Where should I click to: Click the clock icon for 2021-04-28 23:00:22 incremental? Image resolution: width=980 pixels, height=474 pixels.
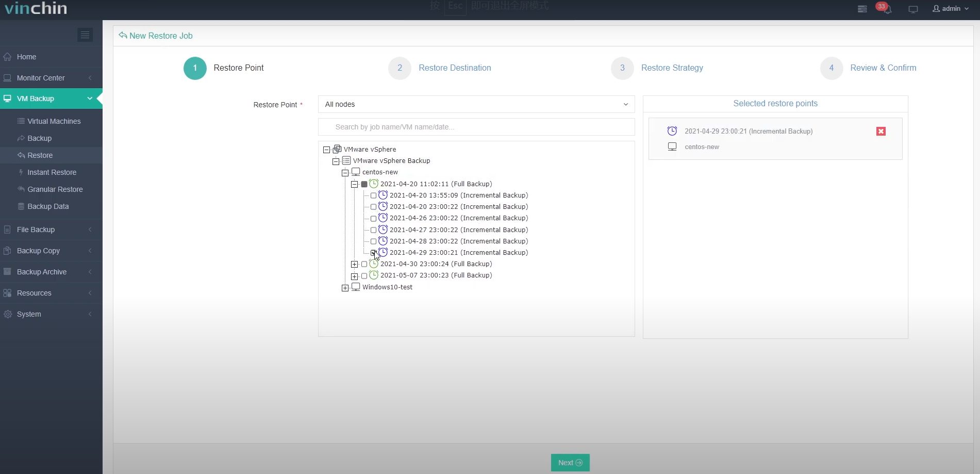pyautogui.click(x=383, y=241)
